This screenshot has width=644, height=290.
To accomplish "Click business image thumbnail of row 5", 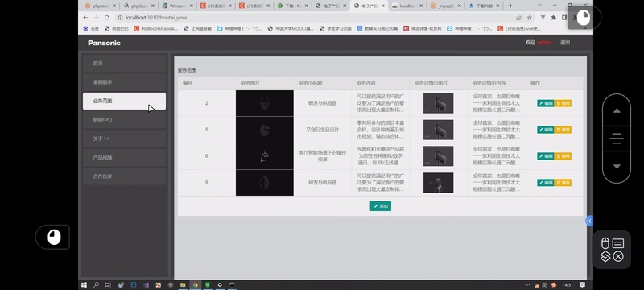I will click(x=265, y=130).
